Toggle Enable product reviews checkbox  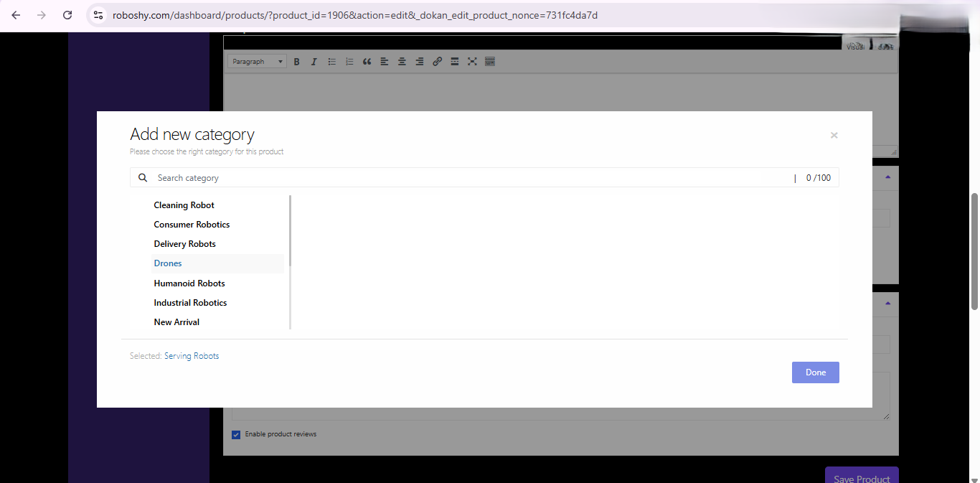236,434
